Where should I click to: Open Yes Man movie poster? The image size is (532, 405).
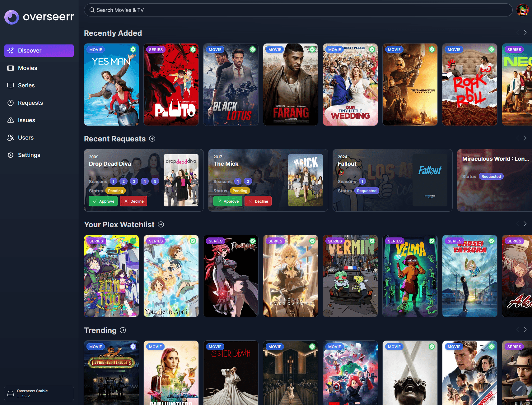coord(111,85)
